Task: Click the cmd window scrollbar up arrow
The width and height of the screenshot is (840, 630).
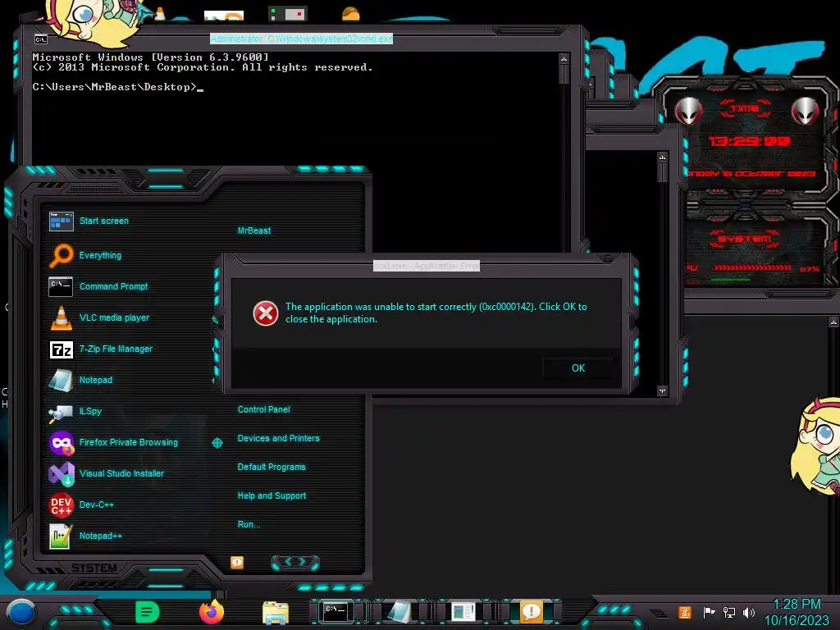Action: point(564,58)
